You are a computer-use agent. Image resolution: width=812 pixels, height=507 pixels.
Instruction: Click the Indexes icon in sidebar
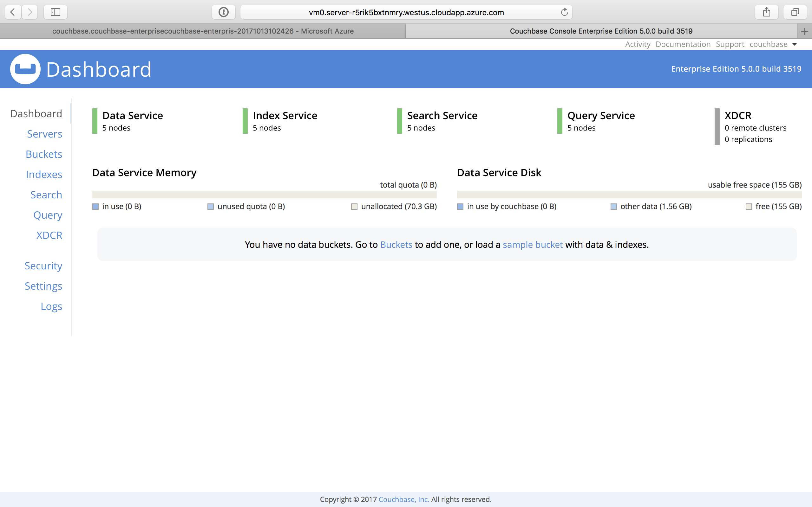coord(44,174)
